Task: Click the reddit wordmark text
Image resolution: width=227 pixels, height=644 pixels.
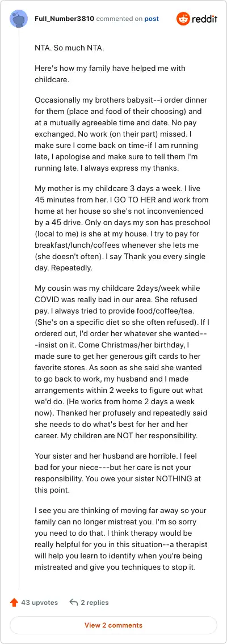Action: [x=204, y=19]
